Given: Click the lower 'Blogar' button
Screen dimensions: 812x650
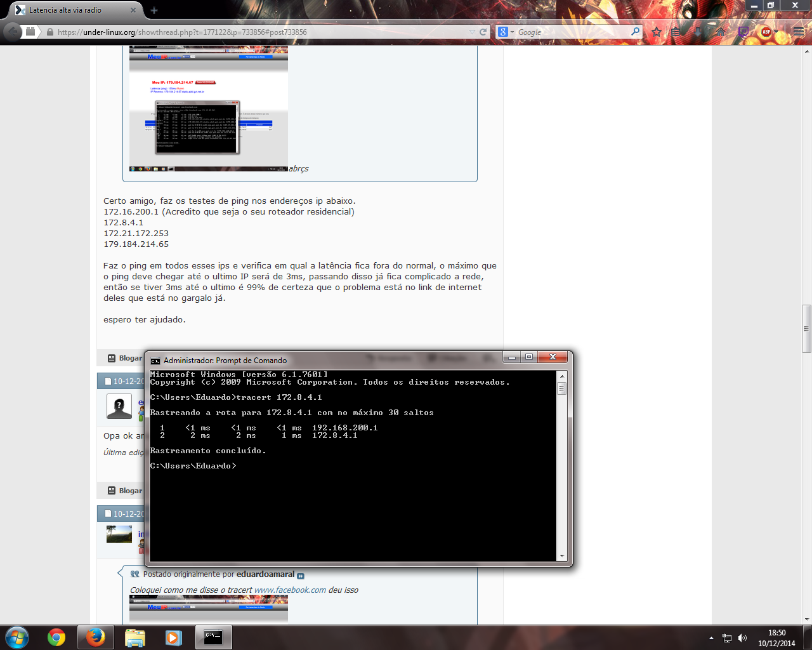Looking at the screenshot, I should [125, 491].
